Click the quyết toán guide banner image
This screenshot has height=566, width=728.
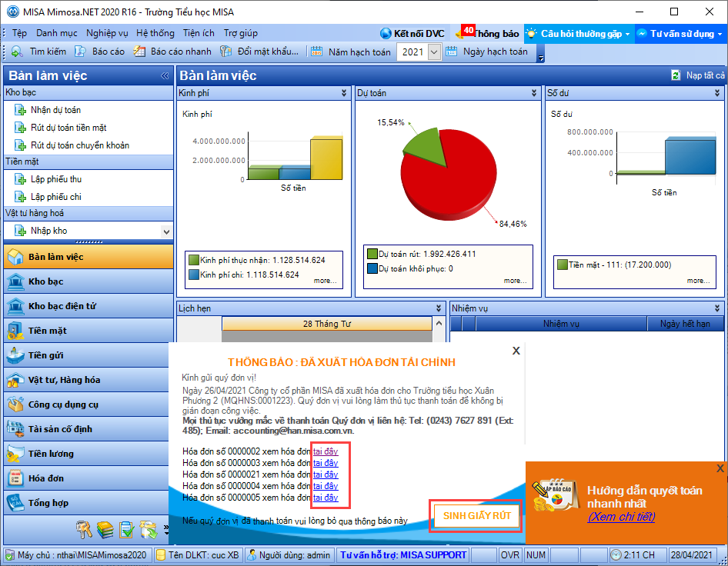tap(556, 496)
